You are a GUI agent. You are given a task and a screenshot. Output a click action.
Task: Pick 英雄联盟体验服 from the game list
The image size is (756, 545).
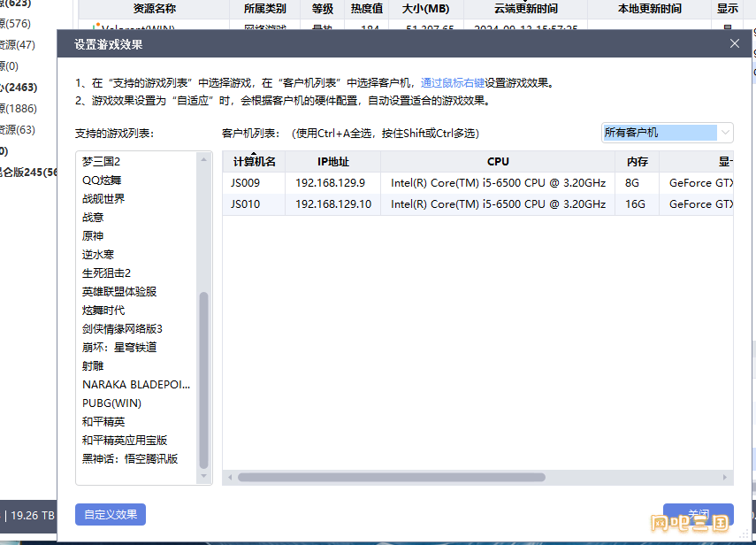click(119, 292)
